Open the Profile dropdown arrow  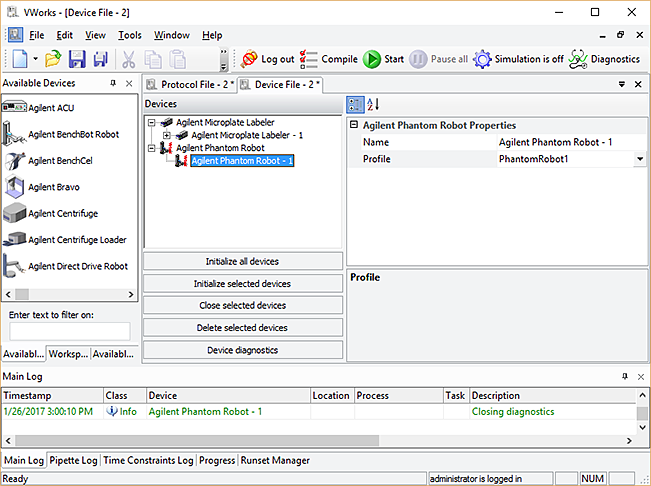(639, 159)
